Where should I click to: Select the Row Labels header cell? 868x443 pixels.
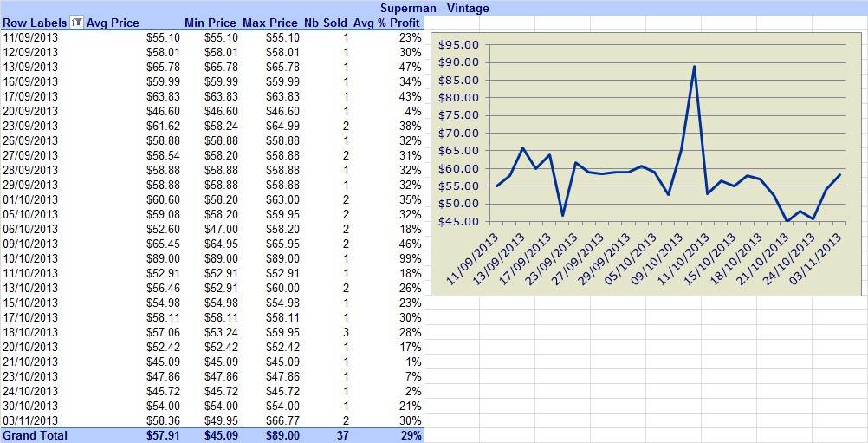point(36,23)
